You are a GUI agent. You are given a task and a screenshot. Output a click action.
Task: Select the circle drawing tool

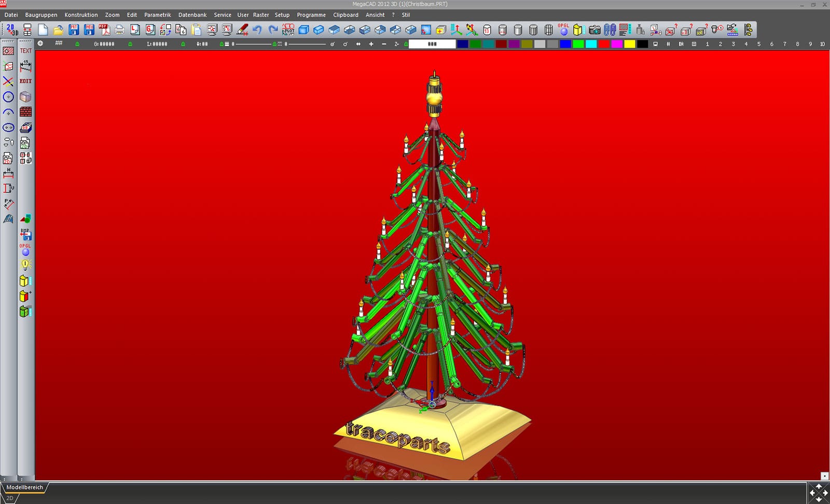pos(8,97)
